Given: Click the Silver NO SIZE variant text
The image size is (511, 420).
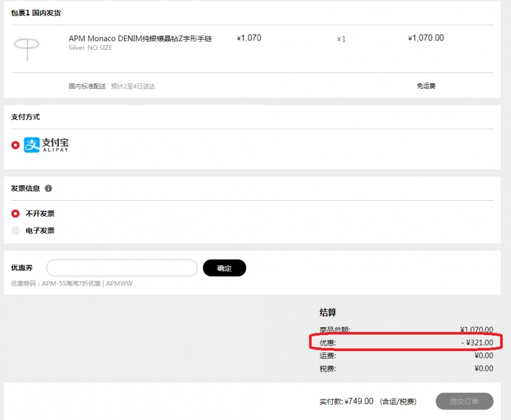Looking at the screenshot, I should coord(90,48).
